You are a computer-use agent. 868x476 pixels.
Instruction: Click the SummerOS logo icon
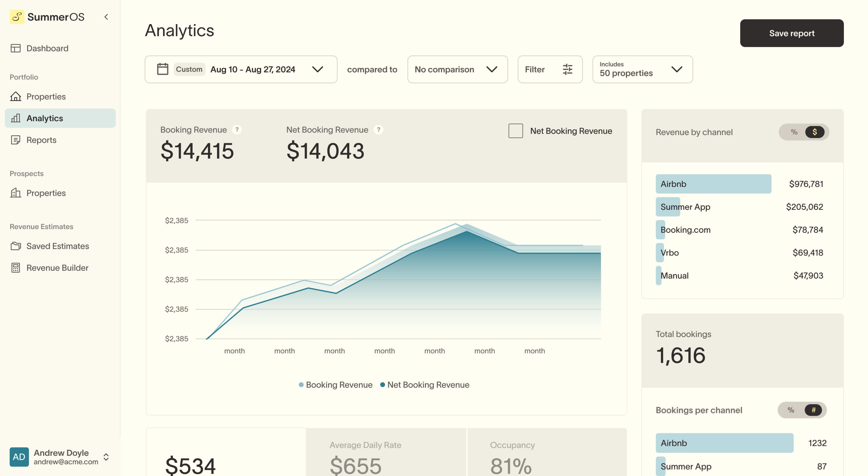(17, 17)
